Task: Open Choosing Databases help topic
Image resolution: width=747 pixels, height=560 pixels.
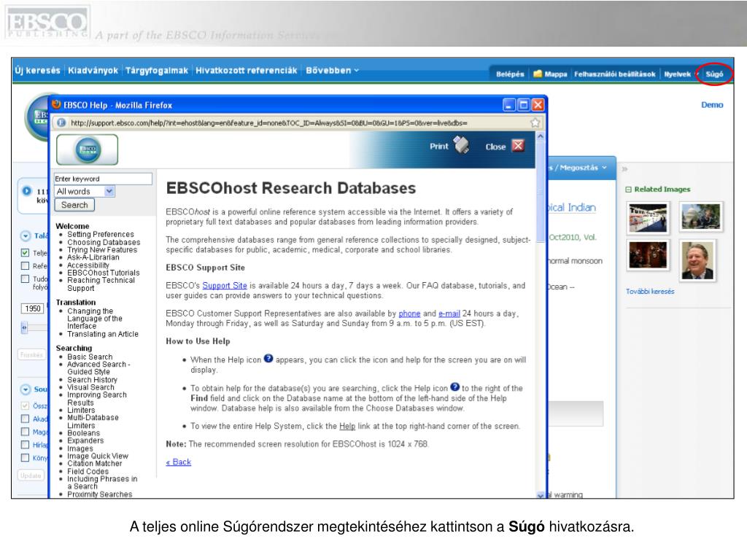Action: click(104, 242)
